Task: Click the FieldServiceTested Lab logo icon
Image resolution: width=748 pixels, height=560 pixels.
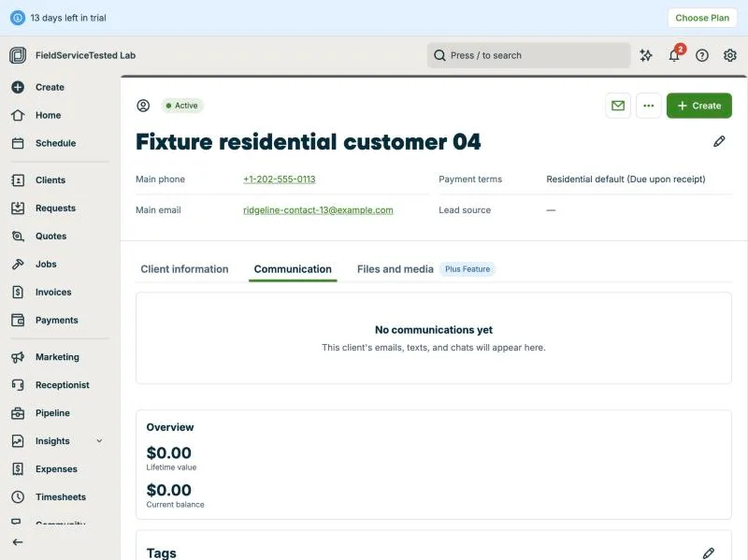Action: [x=18, y=55]
